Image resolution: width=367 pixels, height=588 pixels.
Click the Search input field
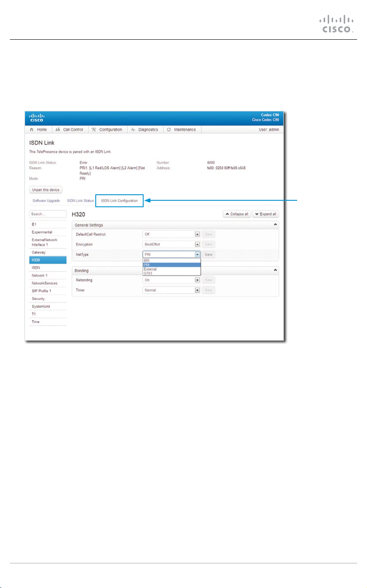point(47,214)
